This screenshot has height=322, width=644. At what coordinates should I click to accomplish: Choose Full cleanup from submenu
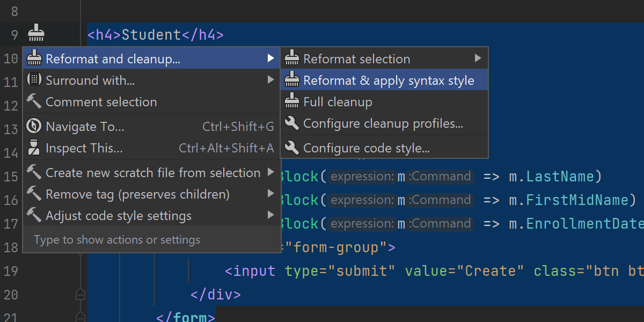coord(338,102)
